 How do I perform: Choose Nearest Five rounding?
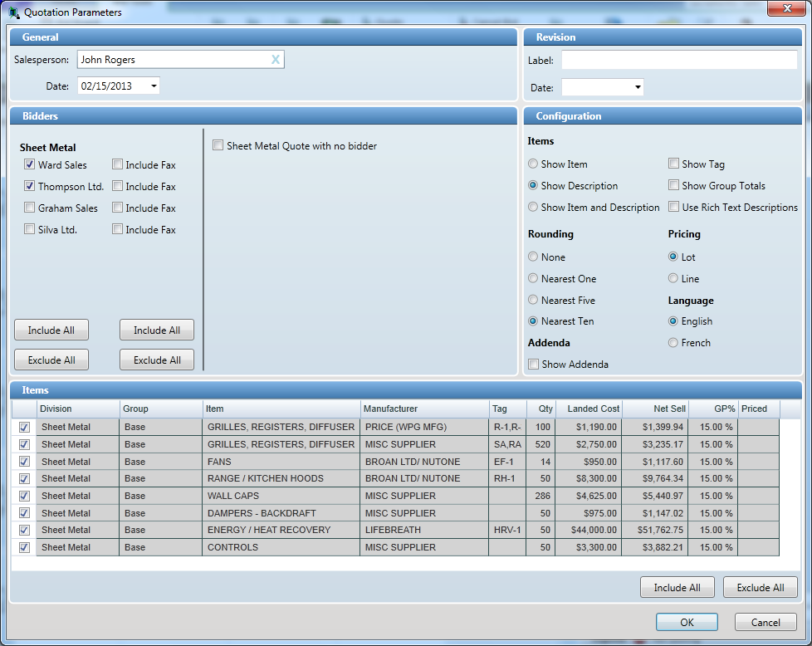(x=533, y=301)
